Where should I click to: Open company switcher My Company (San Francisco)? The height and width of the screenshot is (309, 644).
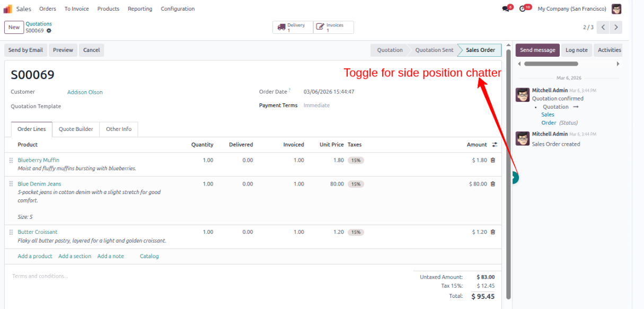coord(572,8)
